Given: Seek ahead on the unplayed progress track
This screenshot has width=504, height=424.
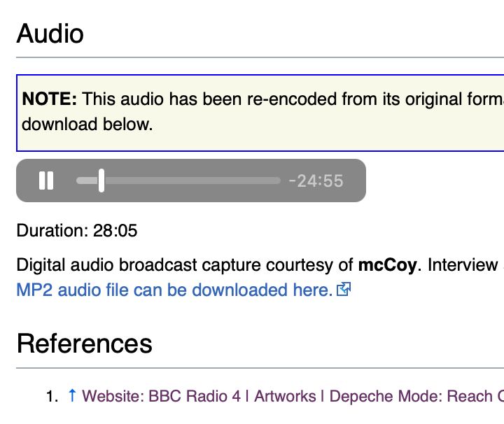Looking at the screenshot, I should pyautogui.click(x=192, y=181).
